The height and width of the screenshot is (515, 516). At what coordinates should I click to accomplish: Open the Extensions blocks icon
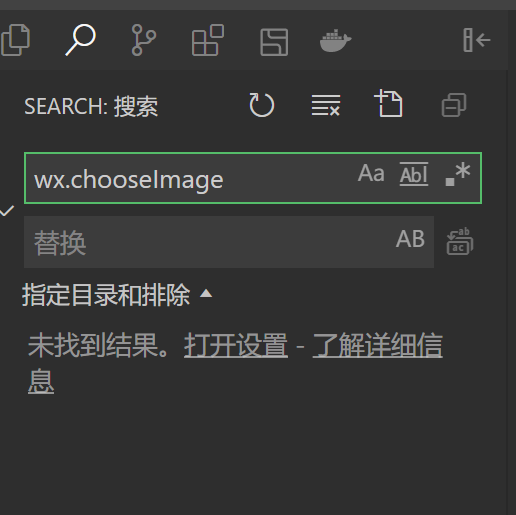(207, 40)
